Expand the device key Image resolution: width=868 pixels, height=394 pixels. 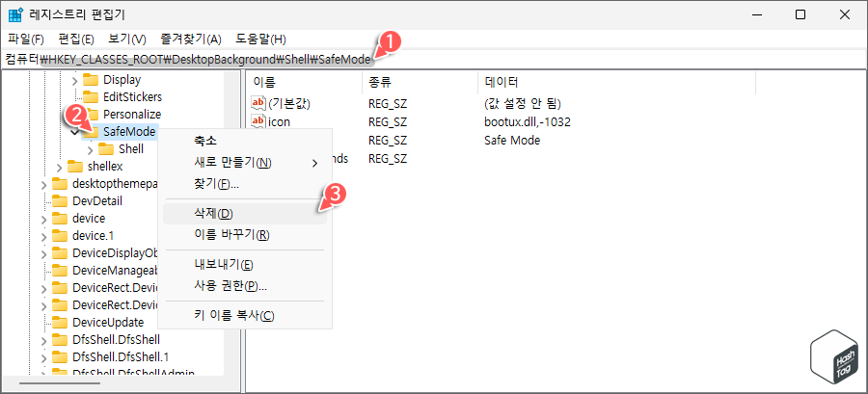[x=44, y=219]
